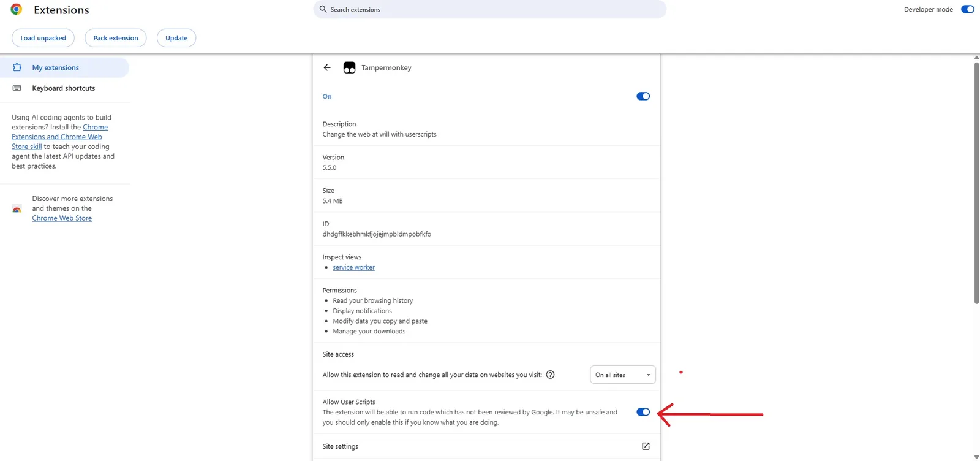This screenshot has height=461, width=980.
Task: Click the Site settings row label
Action: [340, 446]
